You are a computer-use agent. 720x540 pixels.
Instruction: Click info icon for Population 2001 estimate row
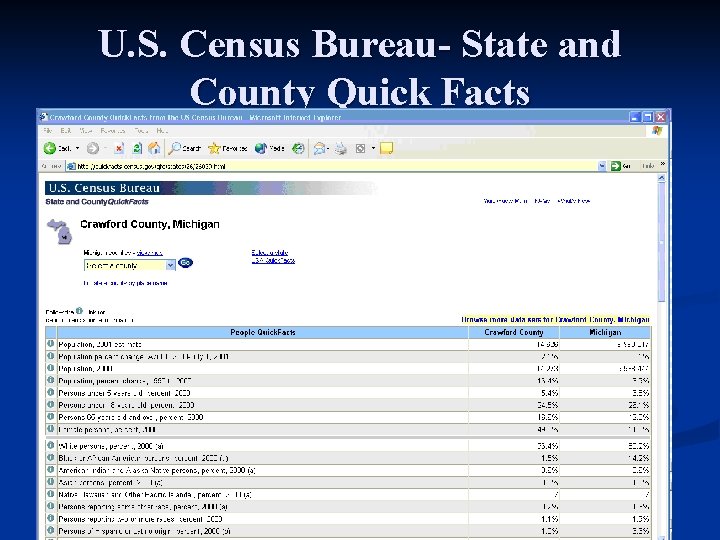(x=51, y=343)
